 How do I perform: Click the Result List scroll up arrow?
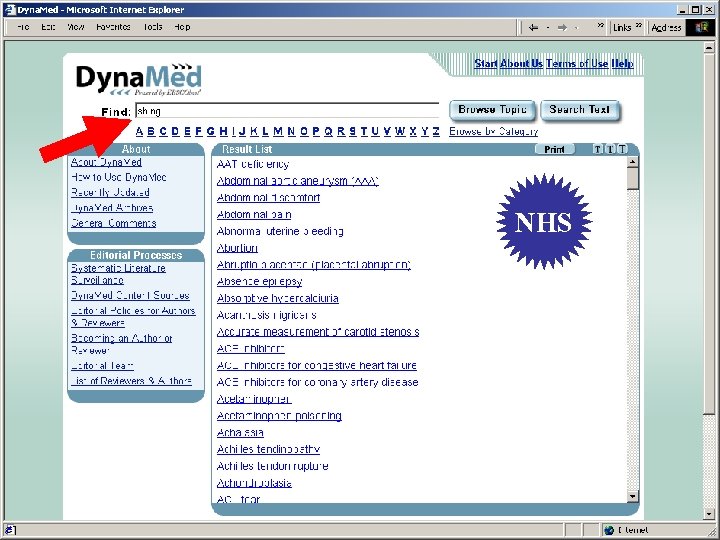point(633,162)
